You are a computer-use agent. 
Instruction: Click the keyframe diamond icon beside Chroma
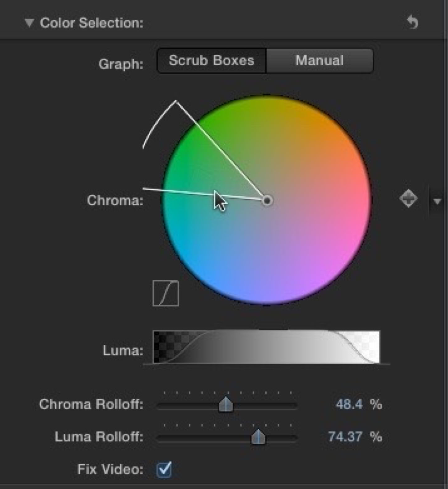(x=408, y=198)
